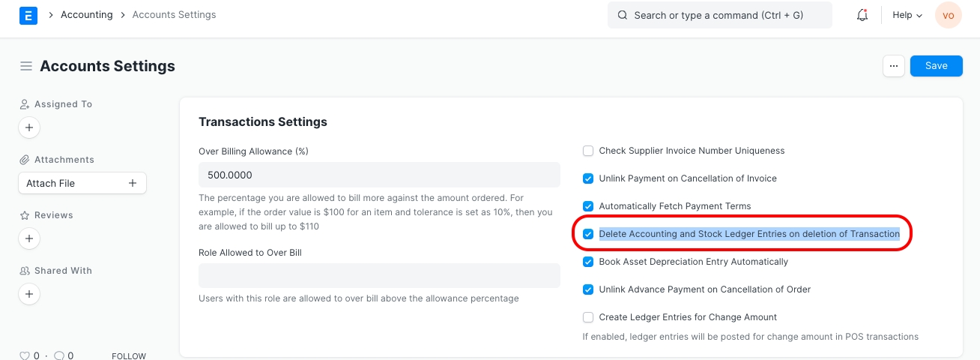Go to Accounting breadcrumb
The image size is (980, 360).
pos(86,15)
